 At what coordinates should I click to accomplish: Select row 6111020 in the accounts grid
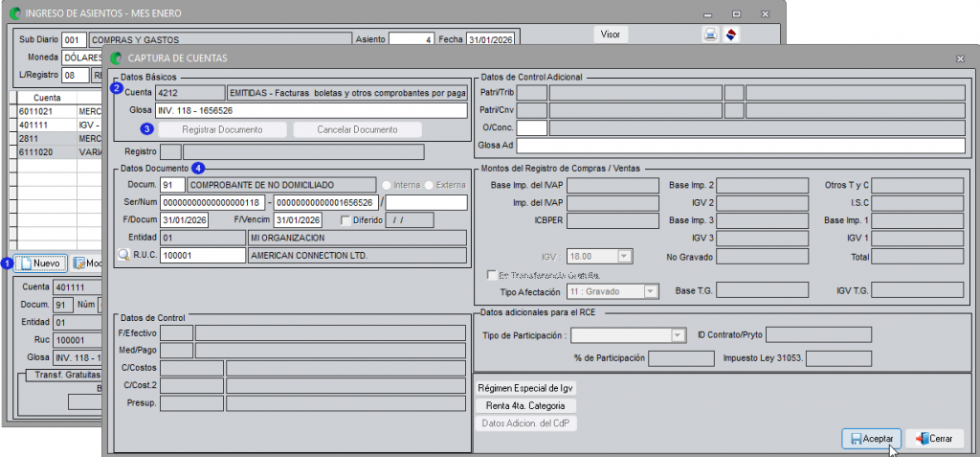59,151
